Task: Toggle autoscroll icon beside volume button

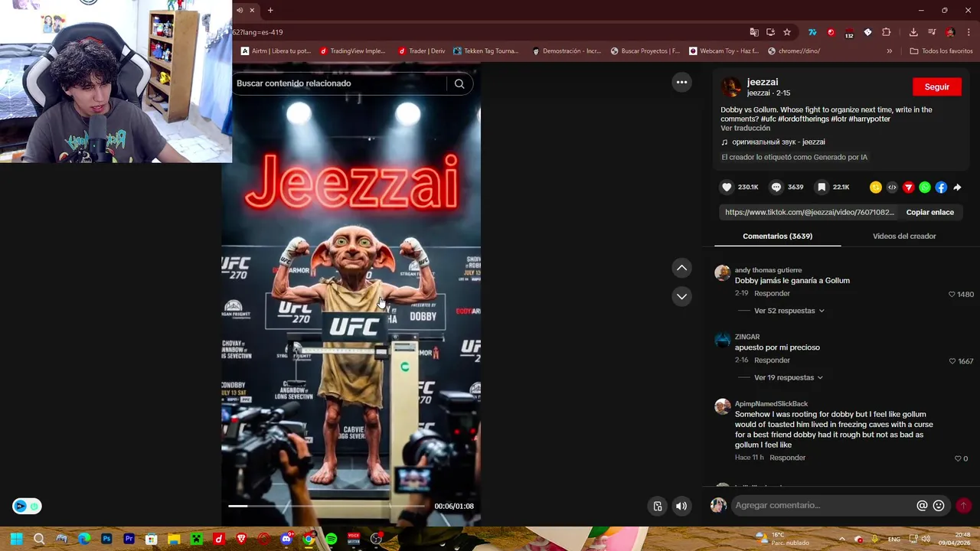Action: coord(658,506)
